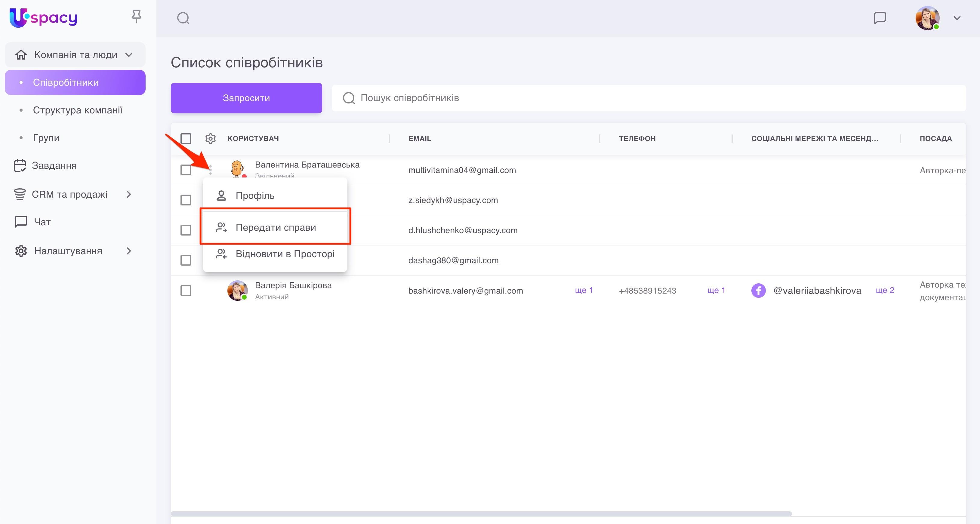Click the Facebook icon for @valeriiabashkirova
Screen dimensions: 980x524
coord(758,291)
